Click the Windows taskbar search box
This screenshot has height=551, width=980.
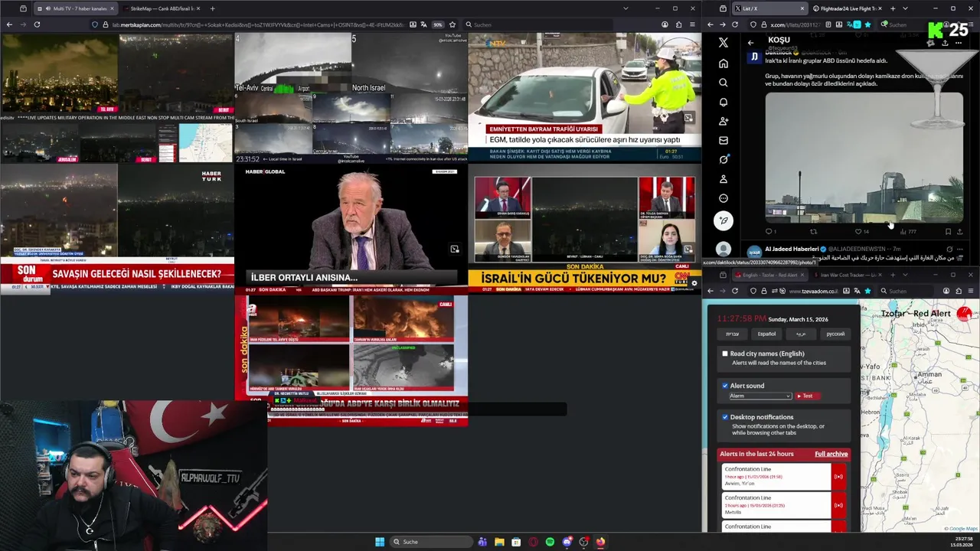[430, 542]
